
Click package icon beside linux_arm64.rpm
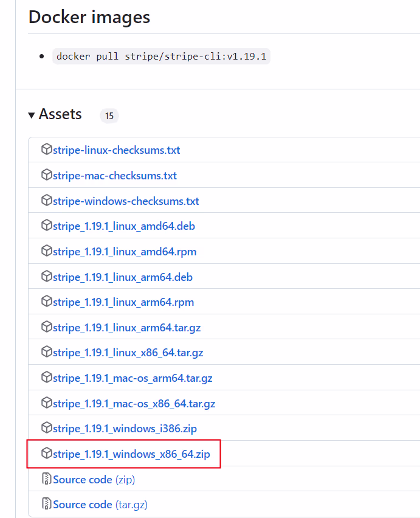[x=47, y=302]
